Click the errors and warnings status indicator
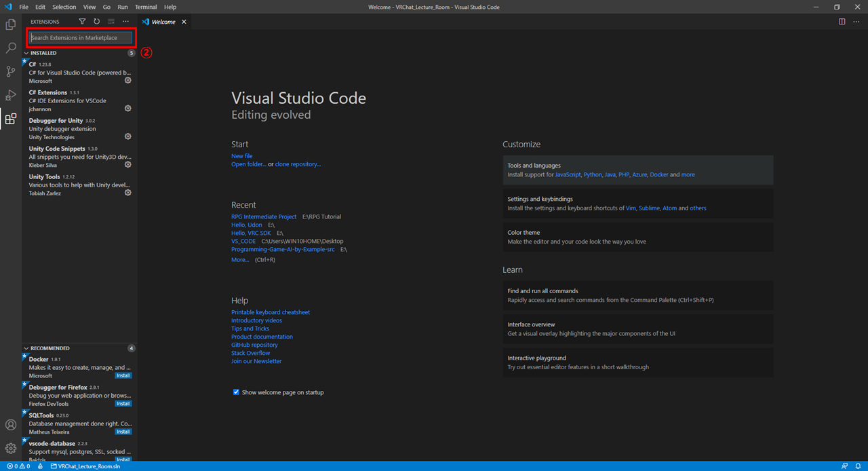This screenshot has height=471, width=868. [x=18, y=466]
